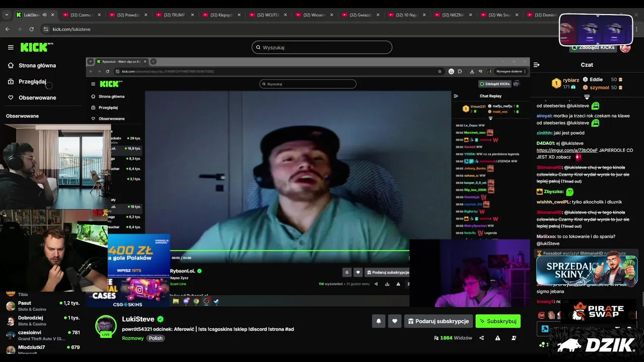This screenshot has width=644, height=362.
Task: Open the hamburger menu next to KICK logo
Action: pos(11,47)
